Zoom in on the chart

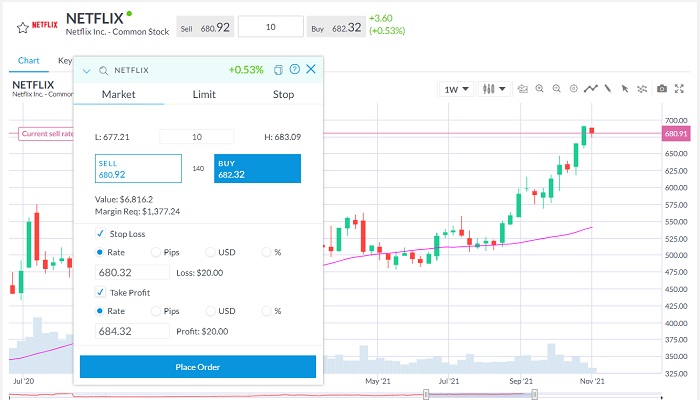540,88
